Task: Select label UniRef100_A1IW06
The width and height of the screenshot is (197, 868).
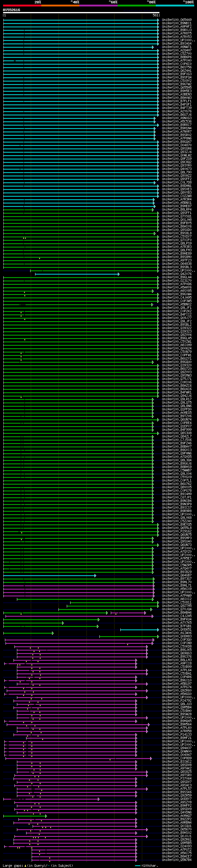Action: 177,633
